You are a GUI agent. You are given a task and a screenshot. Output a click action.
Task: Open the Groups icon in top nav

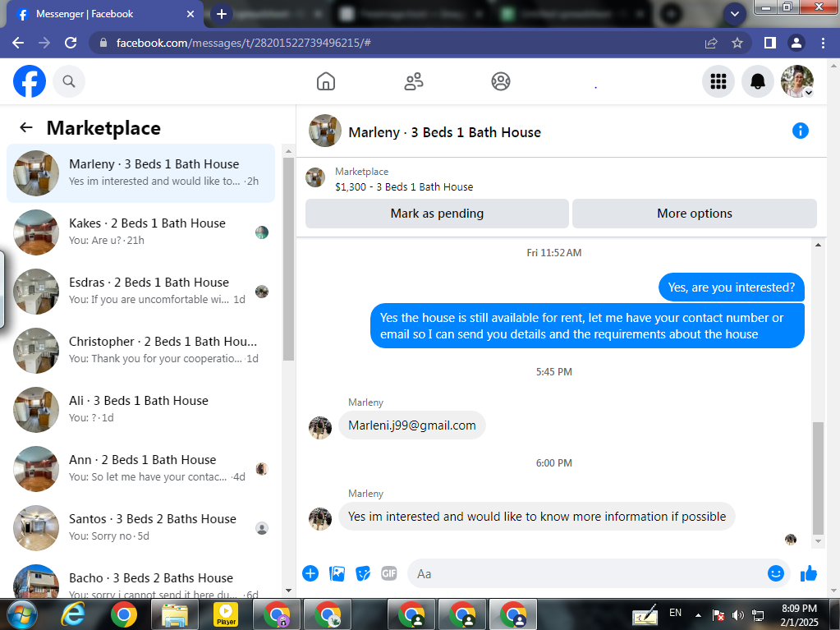point(501,81)
